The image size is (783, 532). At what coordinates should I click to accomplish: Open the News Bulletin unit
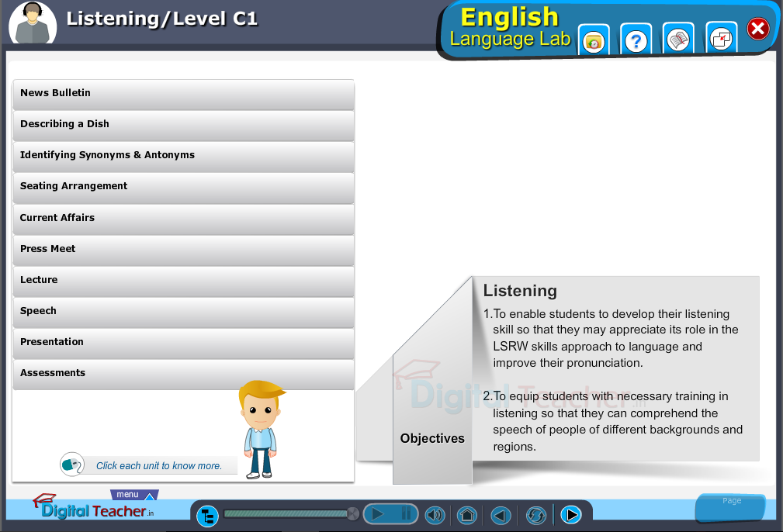[183, 94]
